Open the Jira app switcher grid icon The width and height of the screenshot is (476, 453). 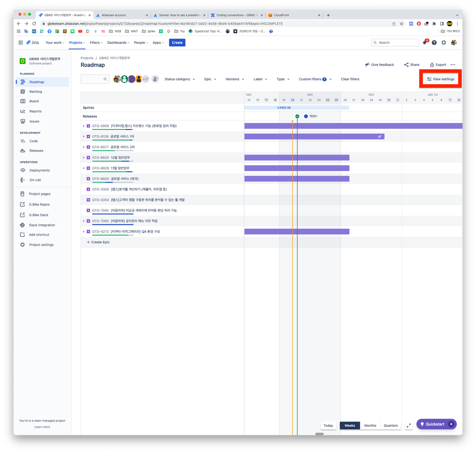(x=20, y=43)
